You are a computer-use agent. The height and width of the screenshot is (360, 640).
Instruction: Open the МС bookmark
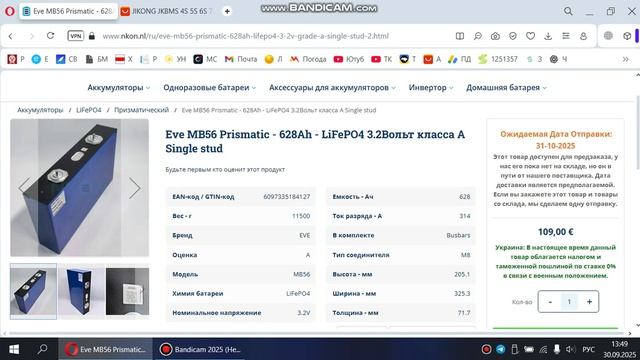point(205,59)
